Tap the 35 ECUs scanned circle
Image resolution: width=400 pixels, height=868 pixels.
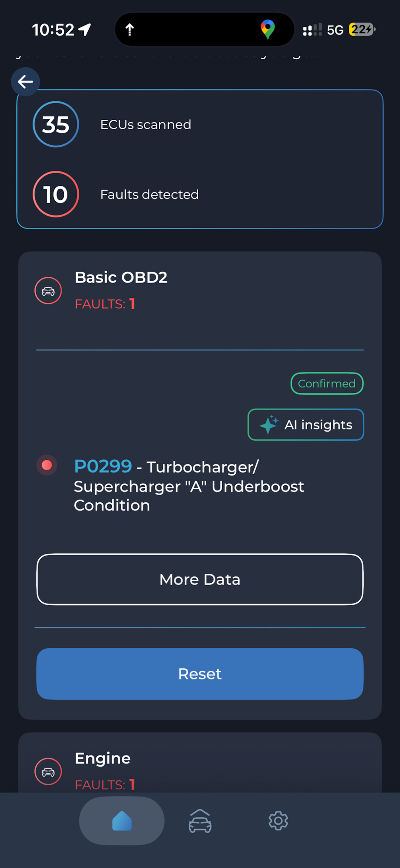tap(56, 124)
